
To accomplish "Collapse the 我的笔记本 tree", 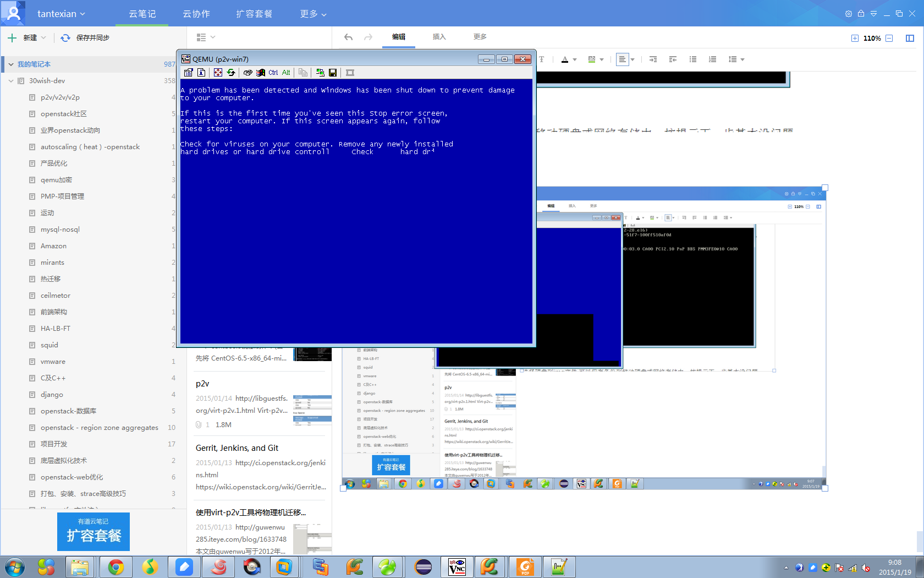I will tap(10, 64).
